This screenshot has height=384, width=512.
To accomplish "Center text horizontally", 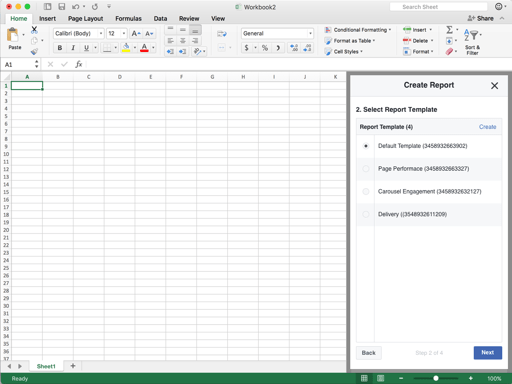I will 183,41.
